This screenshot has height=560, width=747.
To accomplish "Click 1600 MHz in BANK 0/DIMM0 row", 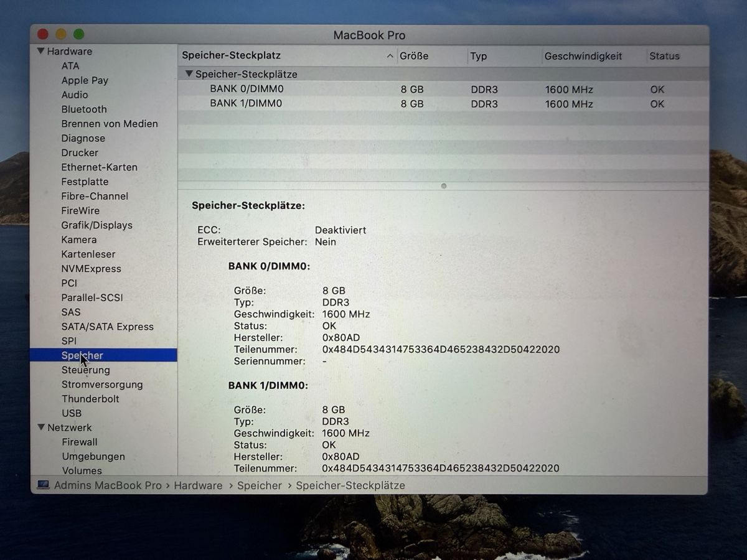I will click(569, 90).
